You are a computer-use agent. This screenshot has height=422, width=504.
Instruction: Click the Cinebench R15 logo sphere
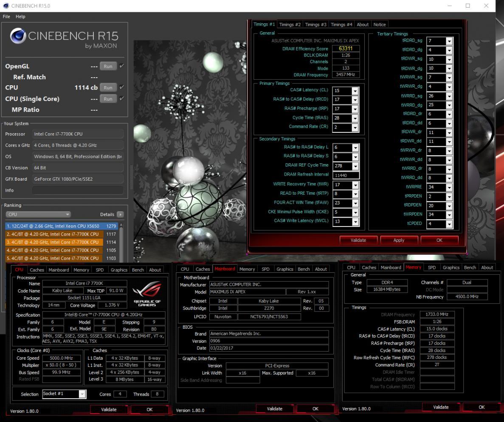(18, 36)
